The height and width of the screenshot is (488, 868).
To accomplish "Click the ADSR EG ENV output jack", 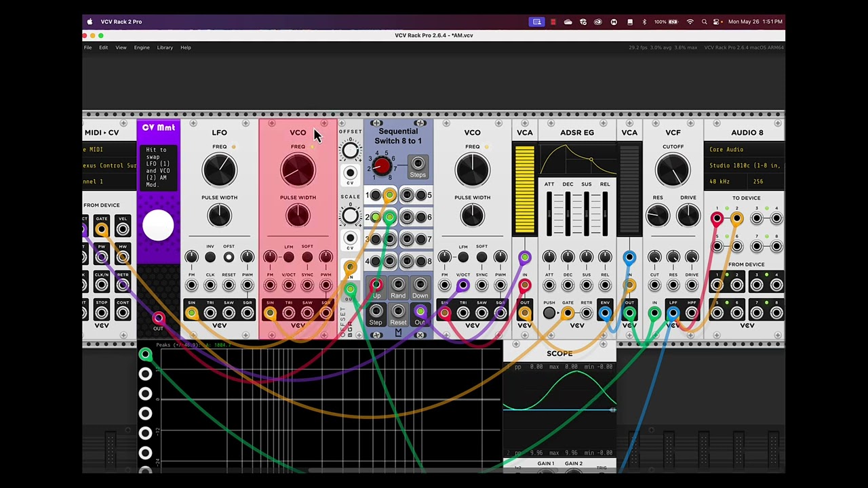I will coord(605,312).
